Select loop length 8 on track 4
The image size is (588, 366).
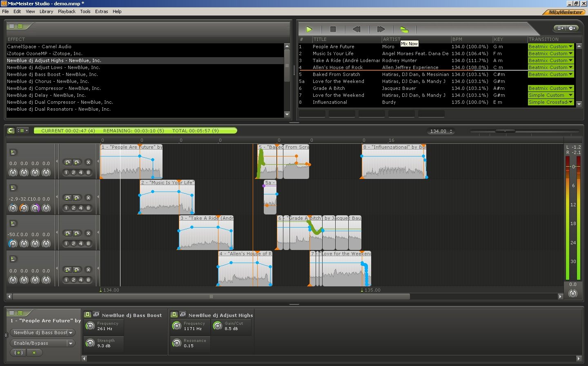[88, 280]
